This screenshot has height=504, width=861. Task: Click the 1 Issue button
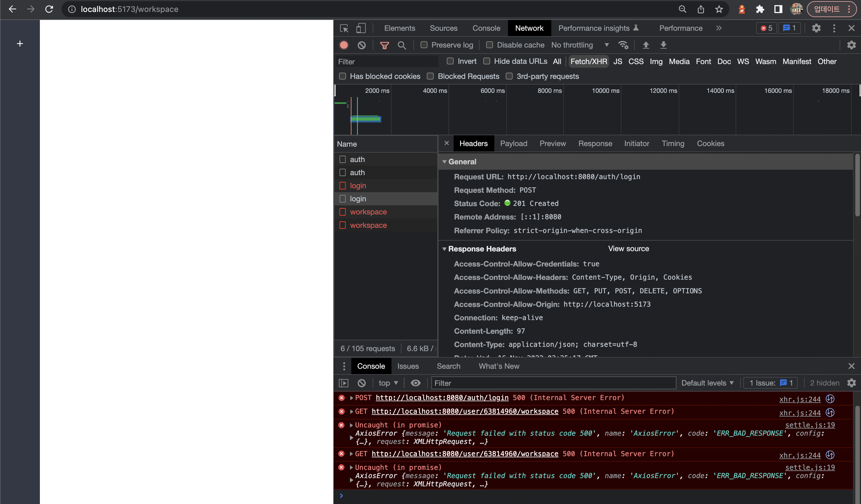click(770, 383)
